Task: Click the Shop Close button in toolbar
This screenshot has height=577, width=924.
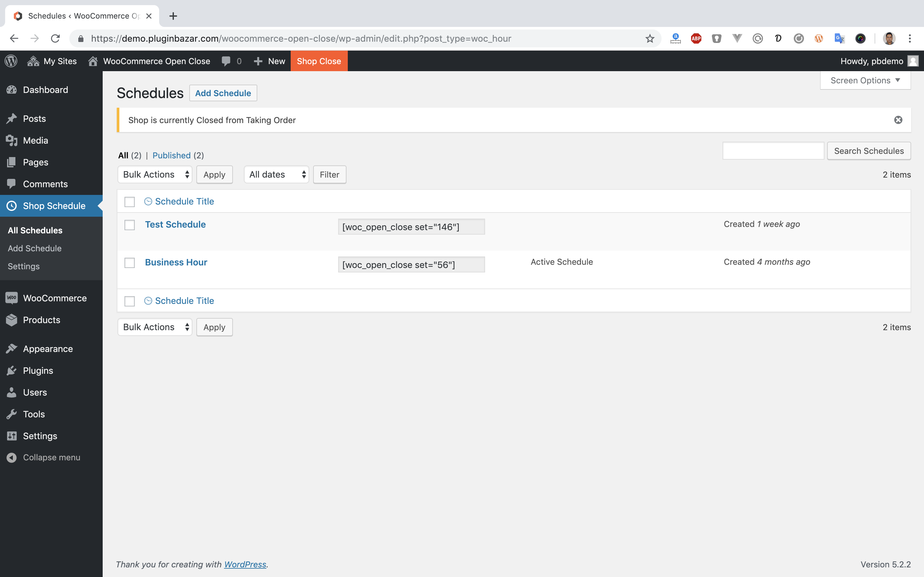Action: (x=319, y=61)
